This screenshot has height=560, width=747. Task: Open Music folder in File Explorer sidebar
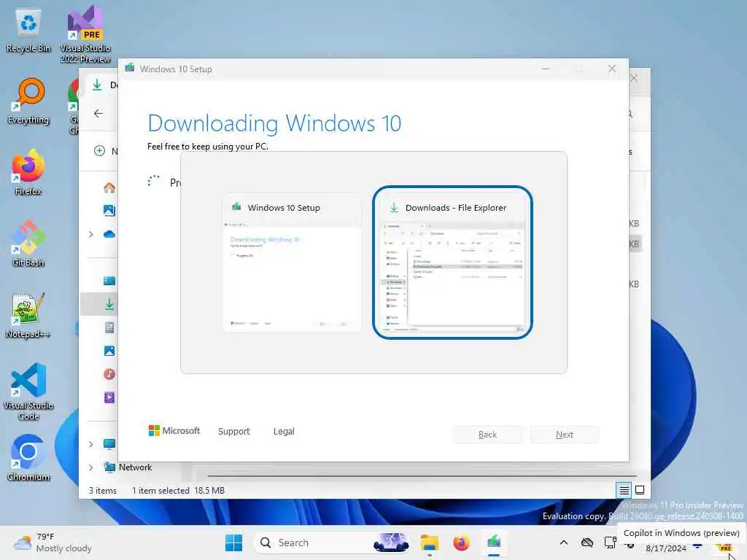coord(109,374)
